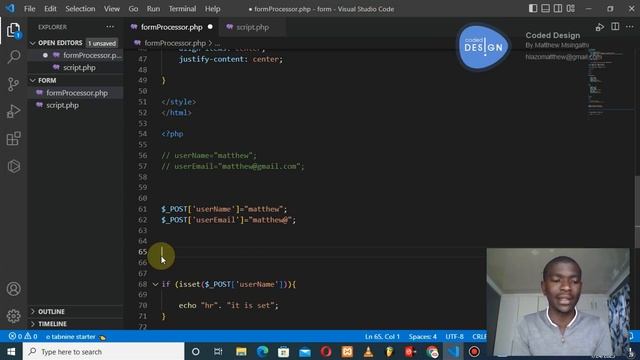Open the Extensions view
This screenshot has width=640, height=360.
(x=13, y=139)
